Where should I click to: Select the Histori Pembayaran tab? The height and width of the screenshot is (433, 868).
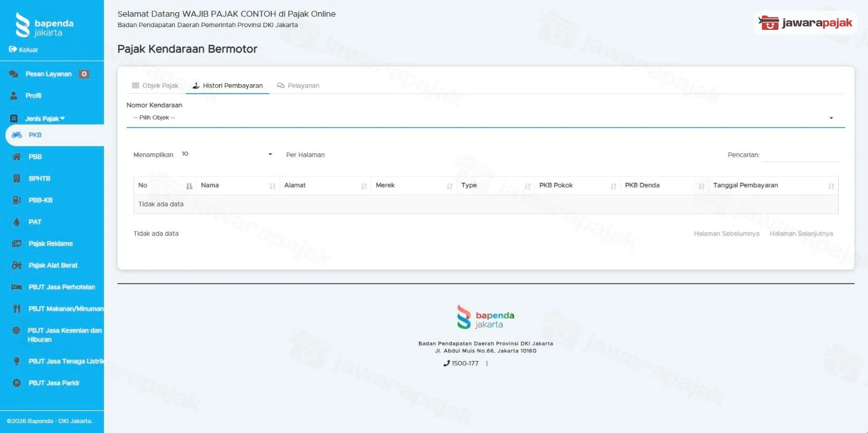pos(228,86)
